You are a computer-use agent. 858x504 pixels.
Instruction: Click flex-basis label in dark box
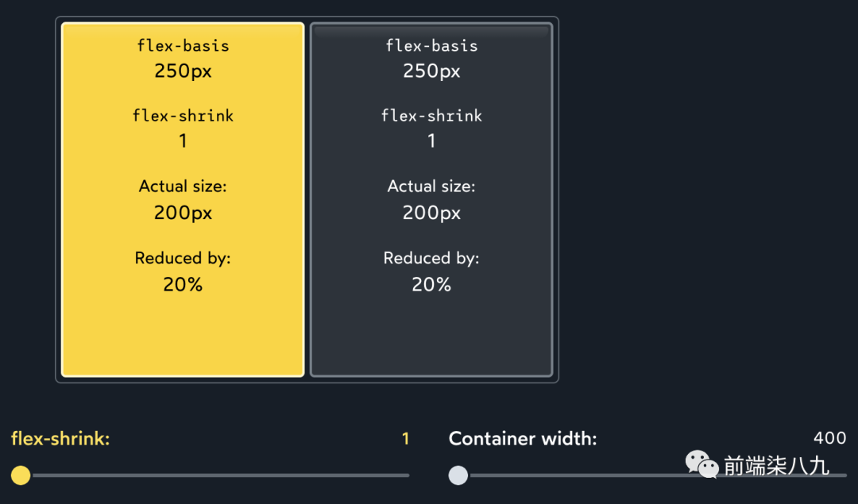tap(431, 45)
